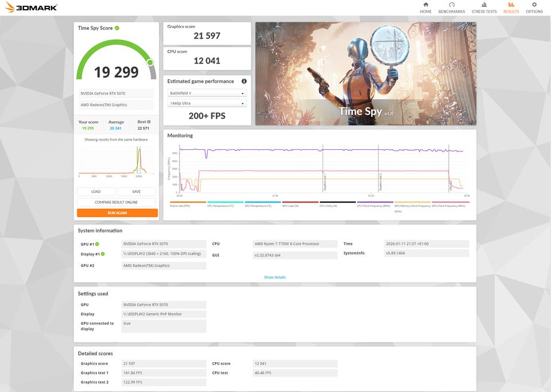Toggle the pink GPU Clock Frequency legend series

pos(451,204)
